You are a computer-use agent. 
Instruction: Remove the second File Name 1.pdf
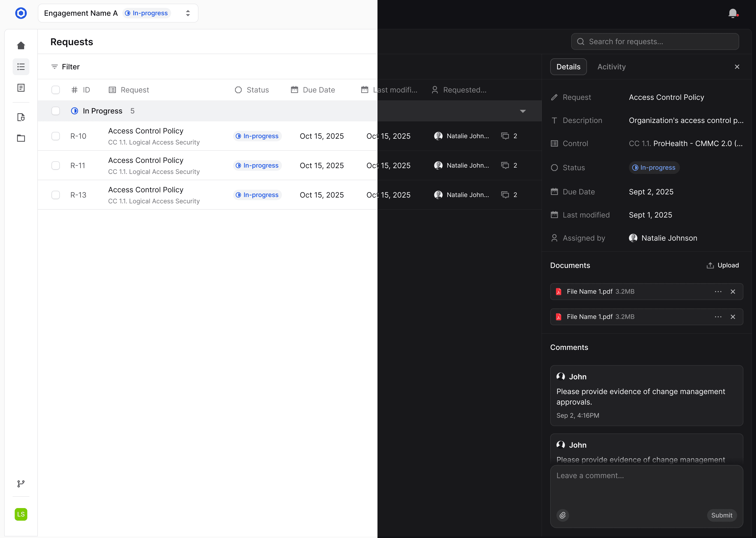[x=733, y=317]
